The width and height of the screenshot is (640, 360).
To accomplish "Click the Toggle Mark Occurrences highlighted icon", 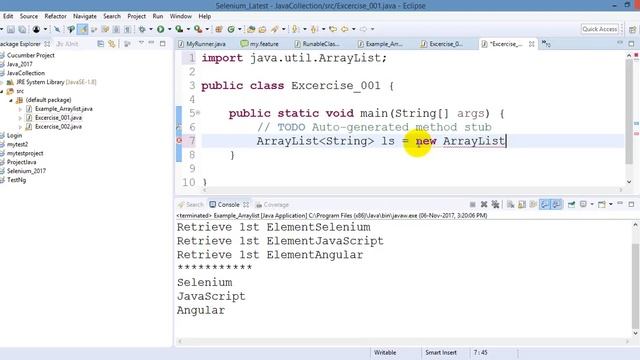I will 82,29.
